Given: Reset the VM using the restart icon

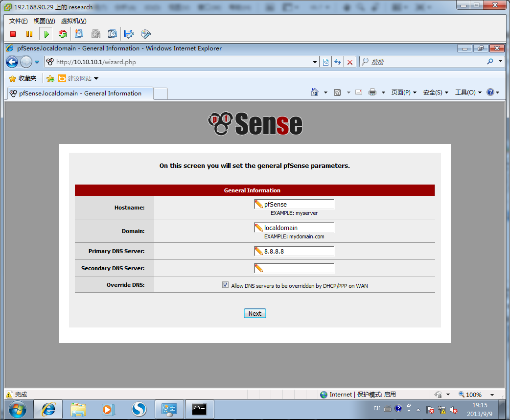Looking at the screenshot, I should pos(62,34).
